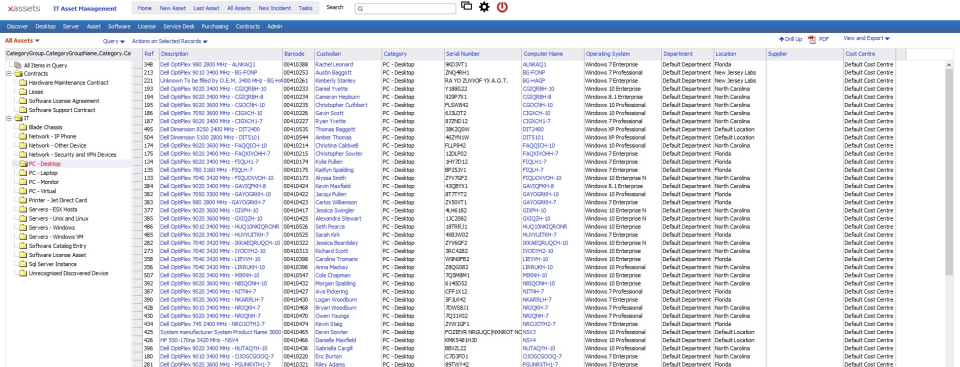
Task: Open the Software menu
Action: point(119,26)
